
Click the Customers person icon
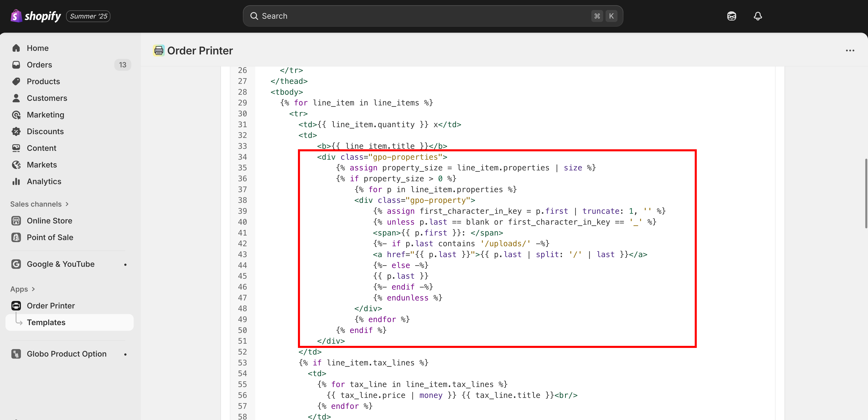[16, 98]
